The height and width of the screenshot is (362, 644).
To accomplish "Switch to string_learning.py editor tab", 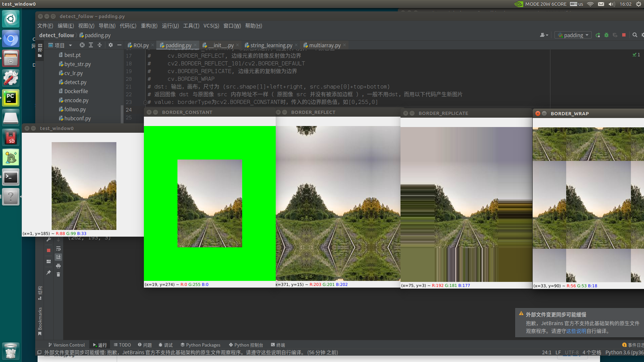I will 271,45.
